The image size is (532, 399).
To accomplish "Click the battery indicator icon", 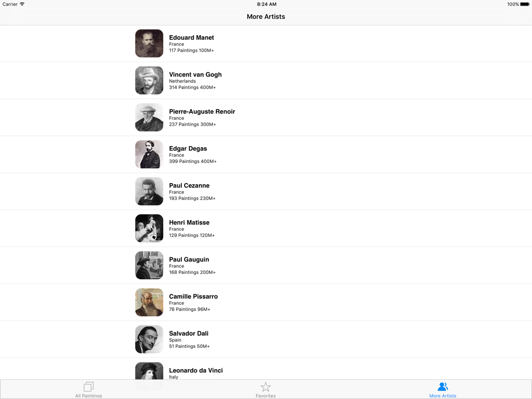I will tap(525, 4).
